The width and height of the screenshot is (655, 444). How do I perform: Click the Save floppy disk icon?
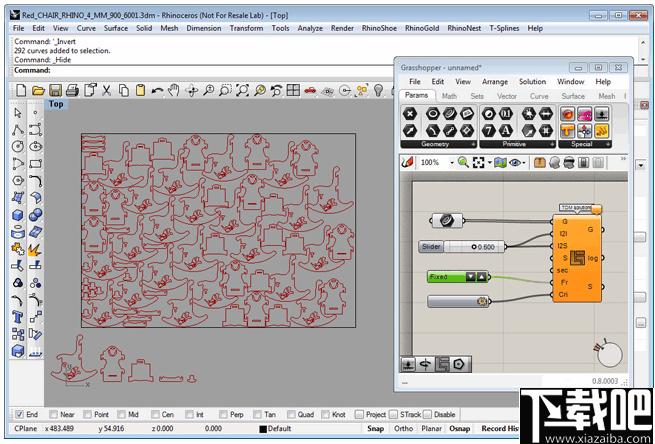(55, 90)
